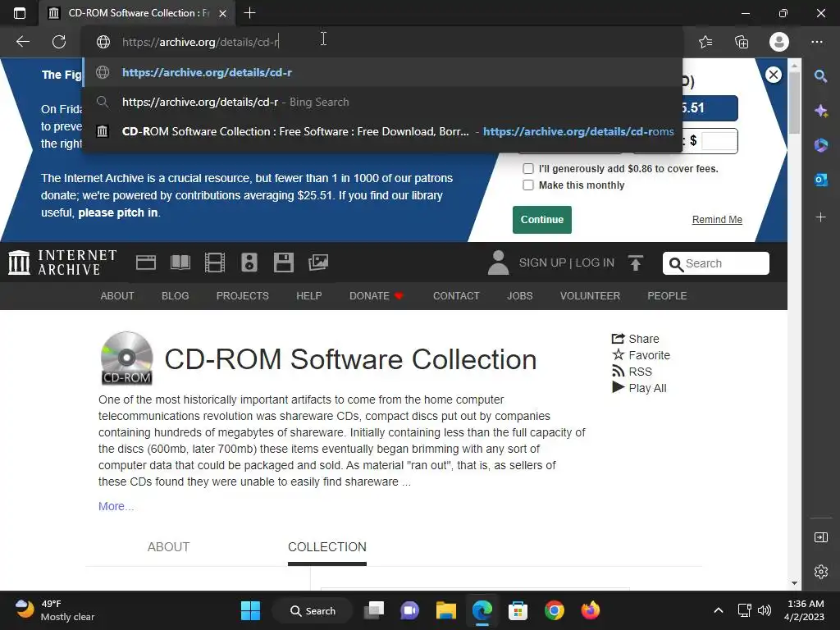Click Play All
Screen dimensions: 840x630
639,388
